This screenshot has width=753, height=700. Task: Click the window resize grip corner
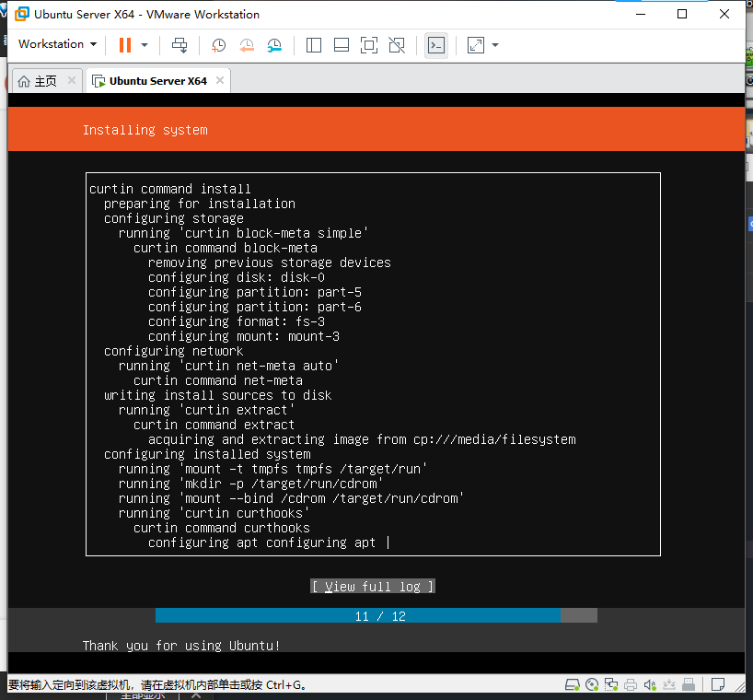(739, 686)
